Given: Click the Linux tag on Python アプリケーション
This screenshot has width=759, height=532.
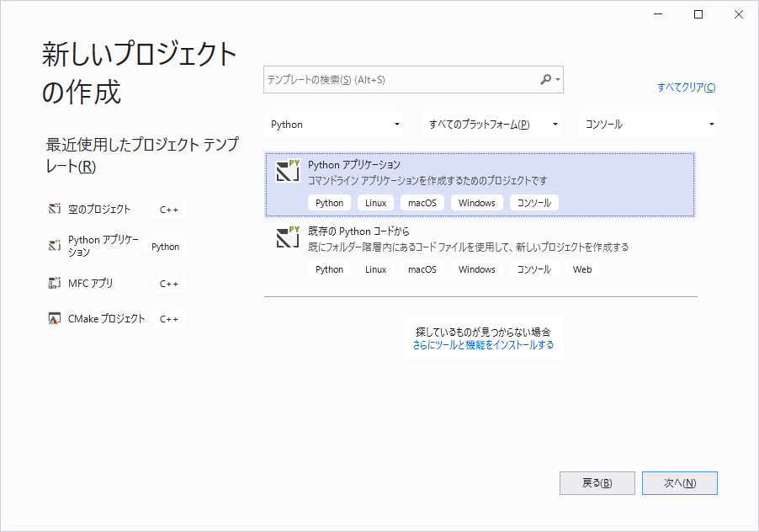Looking at the screenshot, I should (375, 203).
